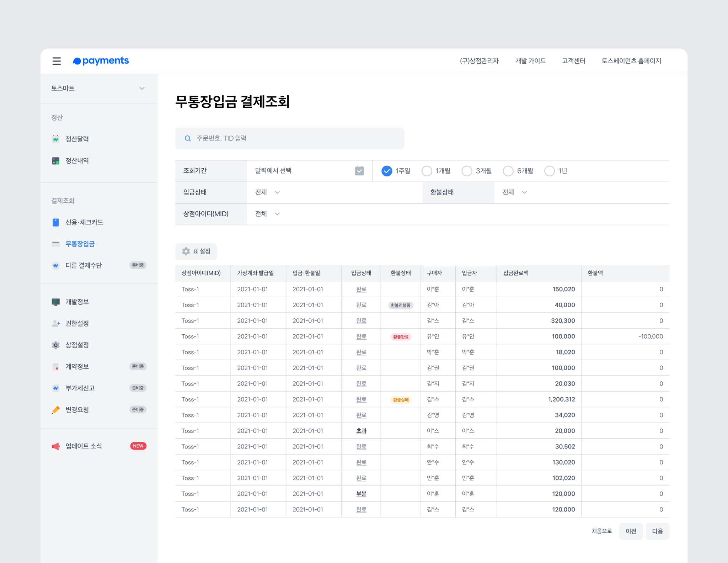Click the 개발정보 monitor icon
This screenshot has height=563, width=728.
(56, 302)
